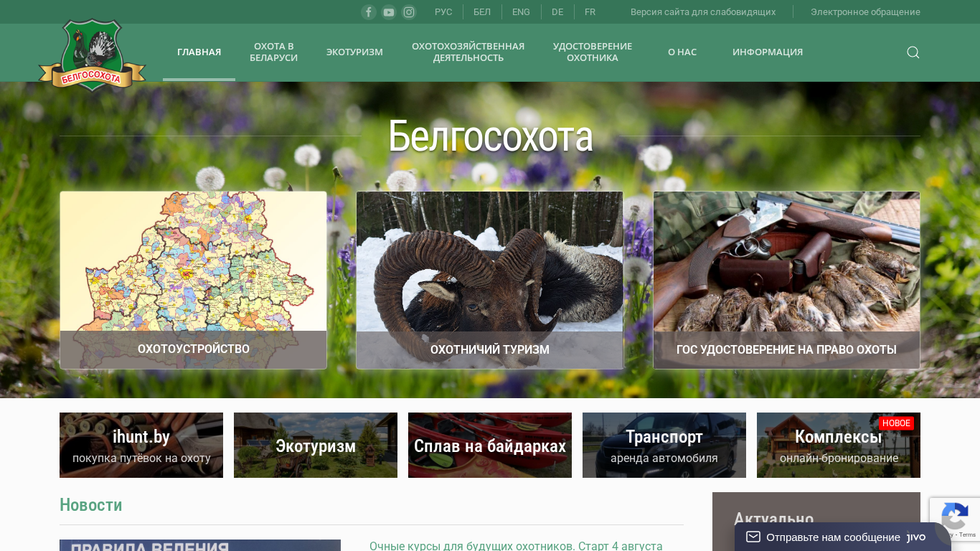Open the Очные курсы для будущих охотников news link
This screenshot has width=980, height=551.
(516, 546)
